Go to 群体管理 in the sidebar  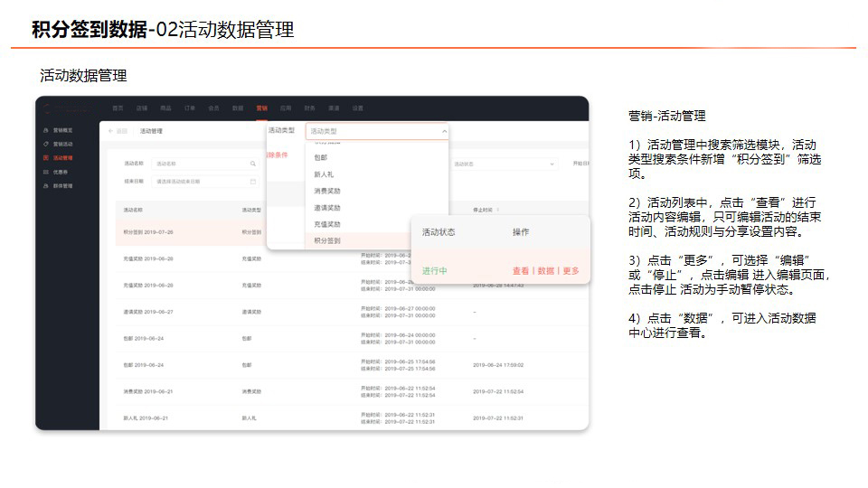(62, 186)
